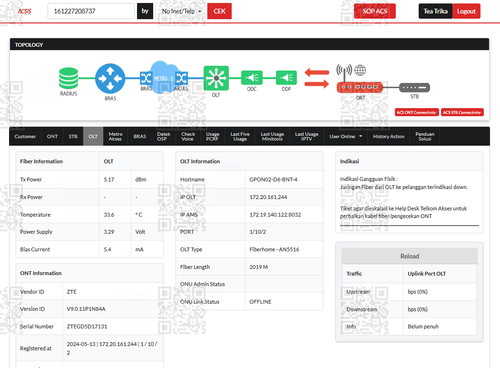Open the History Action tab
The width and height of the screenshot is (500, 368).
click(x=388, y=136)
